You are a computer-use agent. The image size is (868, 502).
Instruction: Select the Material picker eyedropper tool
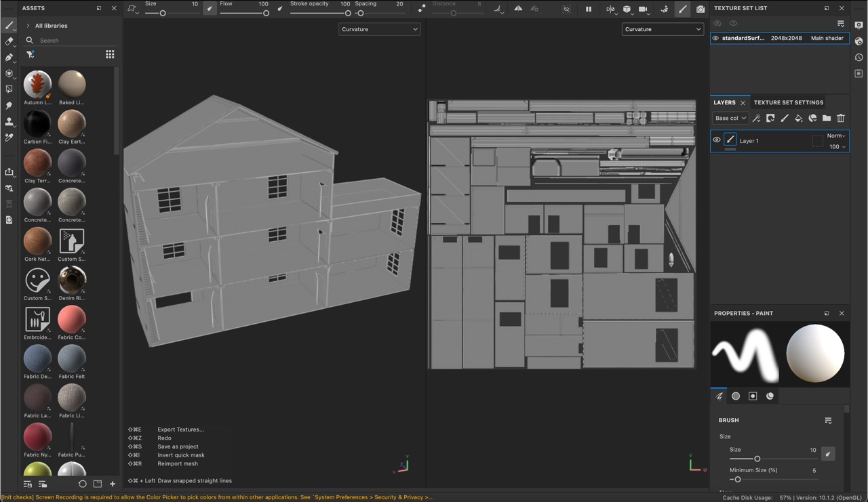[x=9, y=138]
